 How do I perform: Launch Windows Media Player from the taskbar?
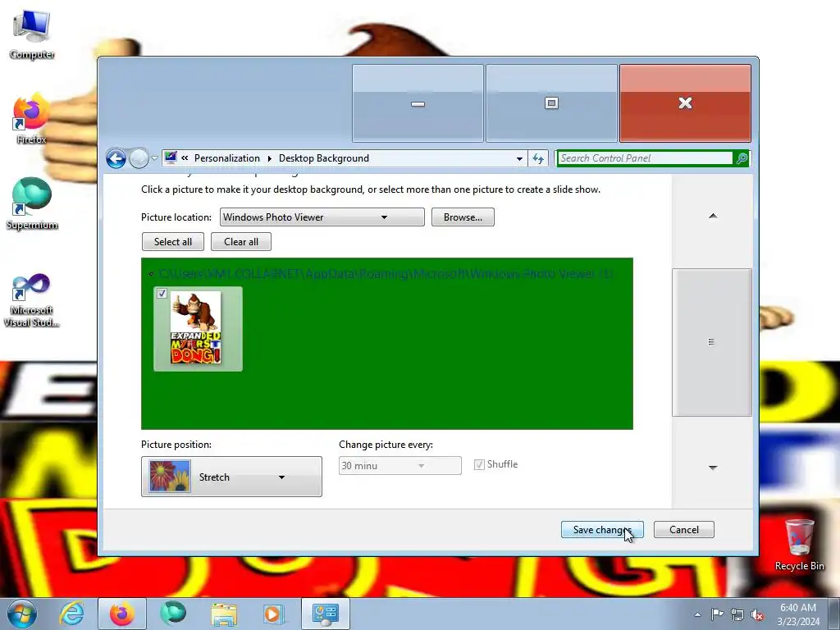(273, 614)
